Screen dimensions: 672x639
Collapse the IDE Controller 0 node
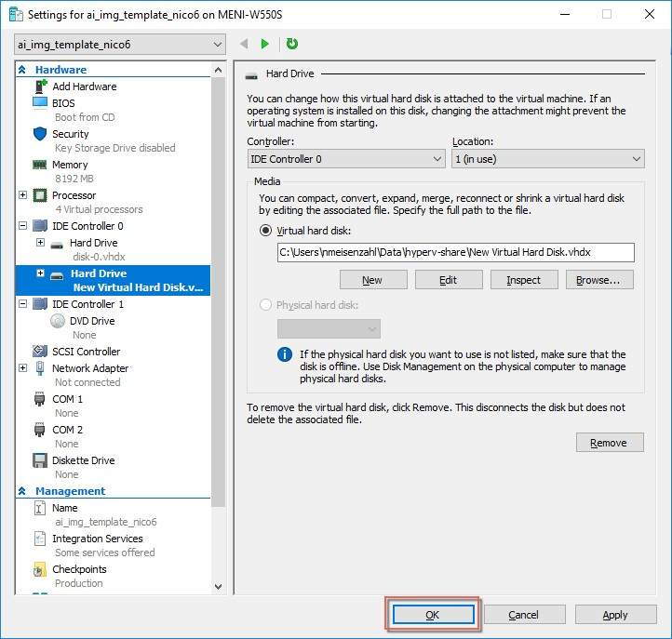click(22, 226)
